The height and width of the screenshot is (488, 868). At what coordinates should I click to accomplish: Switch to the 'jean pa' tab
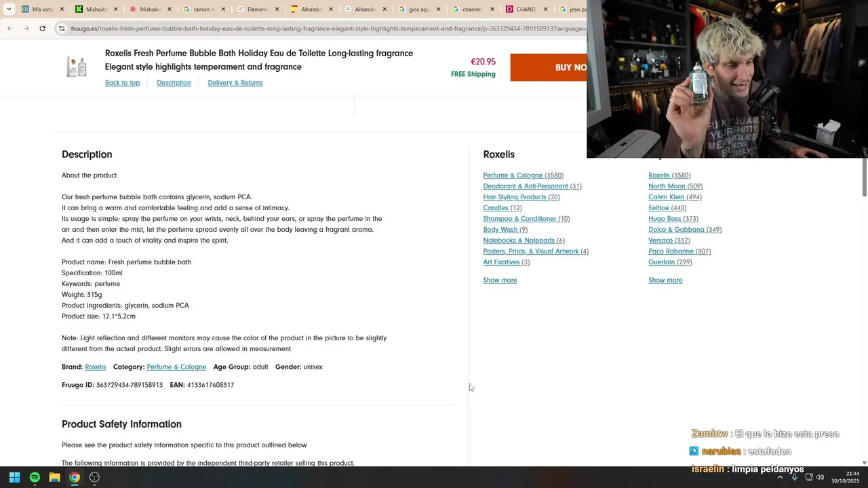[573, 9]
